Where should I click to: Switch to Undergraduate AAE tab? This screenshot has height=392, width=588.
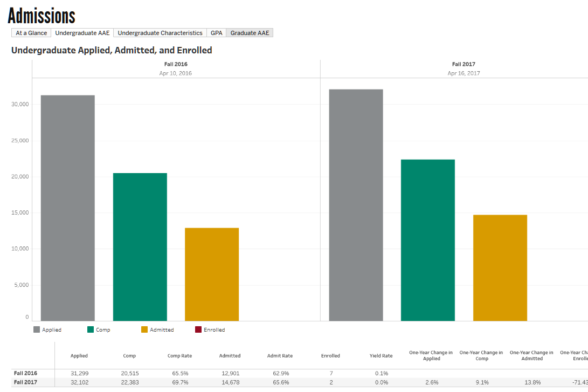(82, 33)
